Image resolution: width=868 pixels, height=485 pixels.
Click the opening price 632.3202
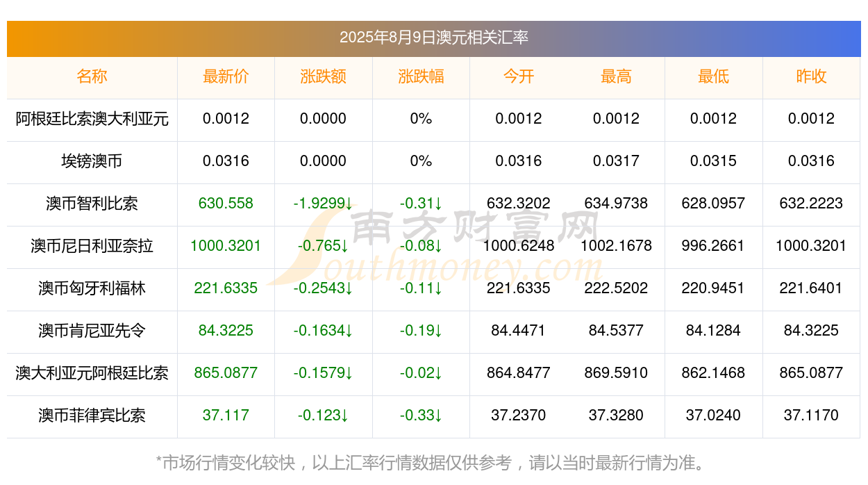(x=519, y=204)
